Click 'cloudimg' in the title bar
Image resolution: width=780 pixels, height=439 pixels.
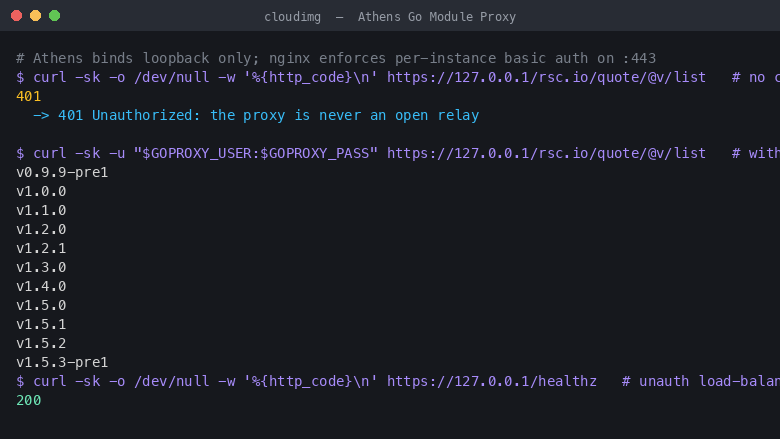[x=292, y=17]
